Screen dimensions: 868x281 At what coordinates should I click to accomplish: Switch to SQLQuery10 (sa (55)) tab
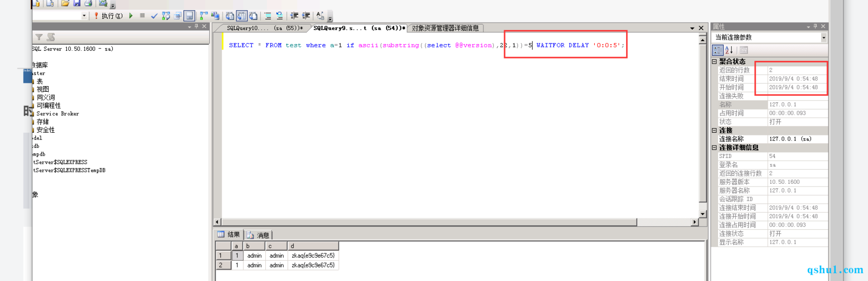(264, 28)
